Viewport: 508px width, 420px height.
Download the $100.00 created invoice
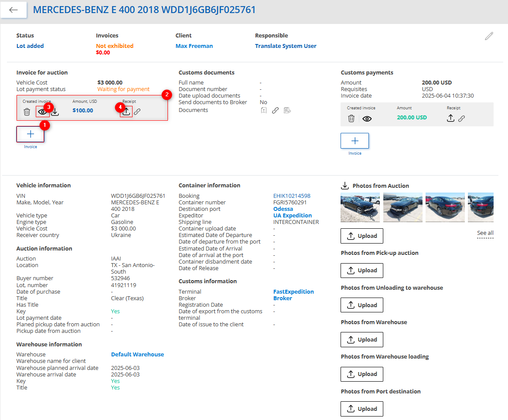tap(54, 112)
